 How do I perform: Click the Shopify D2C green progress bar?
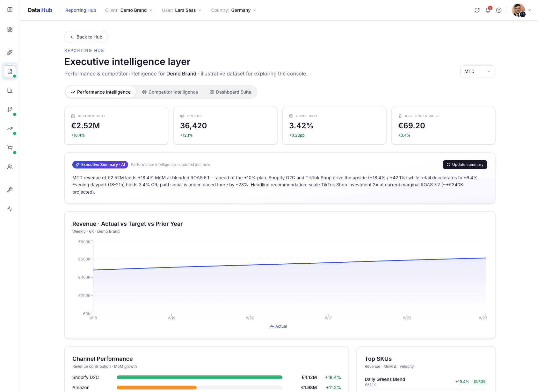(200, 377)
